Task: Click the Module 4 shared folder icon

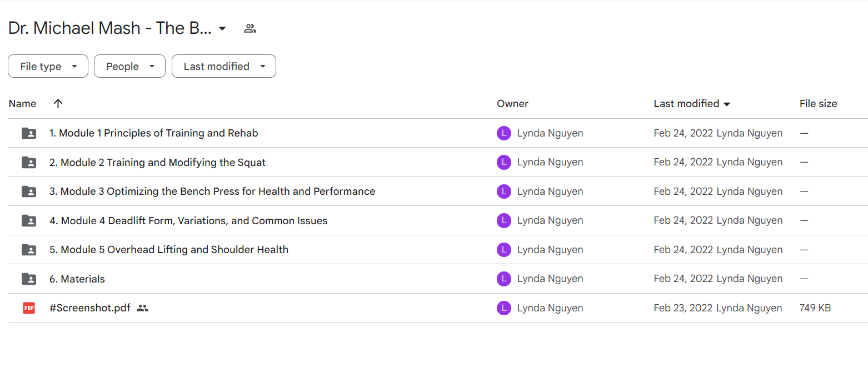Action: pyautogui.click(x=29, y=221)
